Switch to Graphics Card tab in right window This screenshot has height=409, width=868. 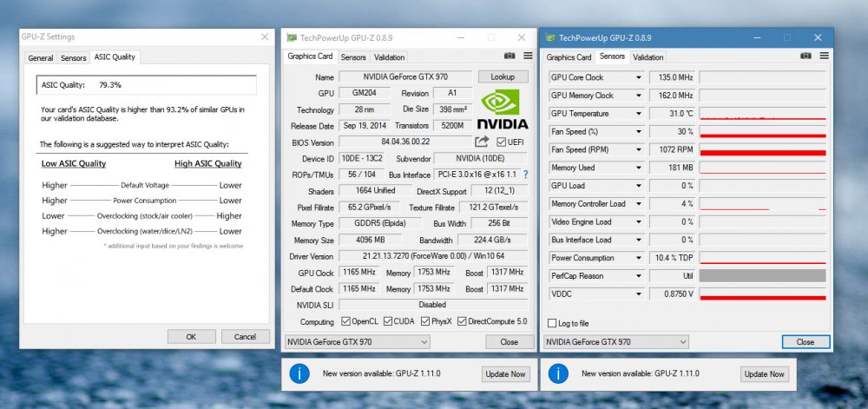pos(569,57)
